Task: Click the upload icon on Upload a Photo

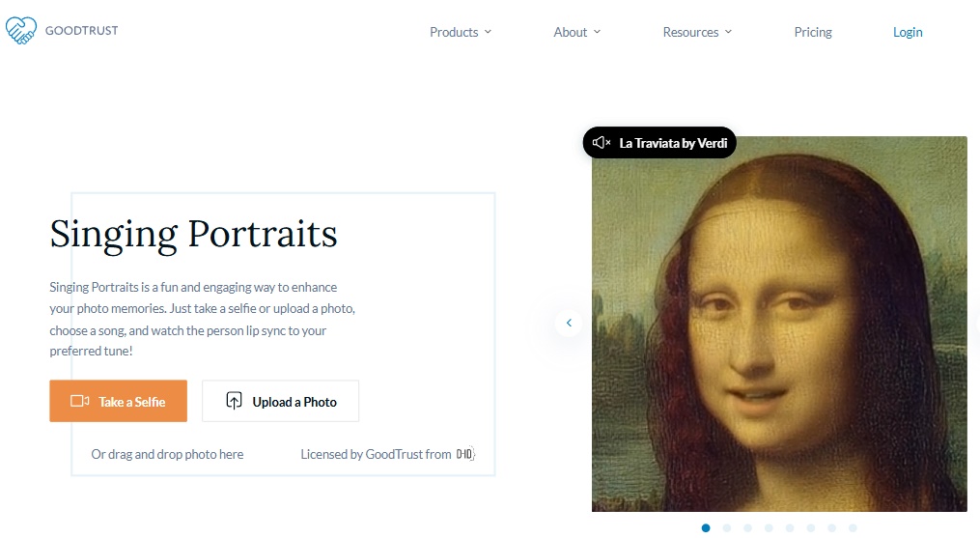Action: pyautogui.click(x=234, y=402)
